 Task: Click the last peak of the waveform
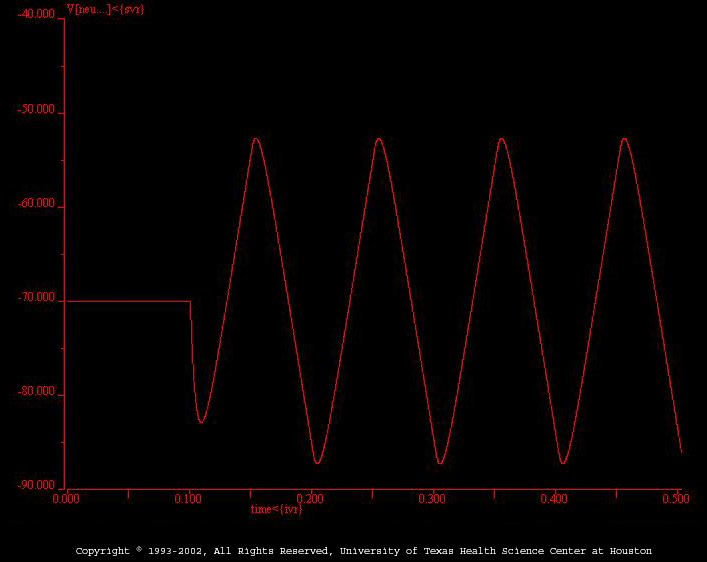click(624, 139)
